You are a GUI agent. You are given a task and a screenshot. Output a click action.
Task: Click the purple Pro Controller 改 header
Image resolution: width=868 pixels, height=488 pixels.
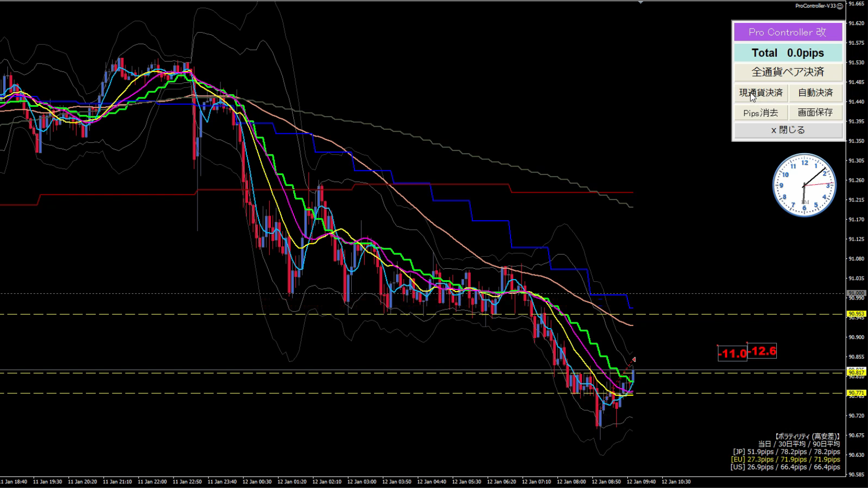[788, 32]
